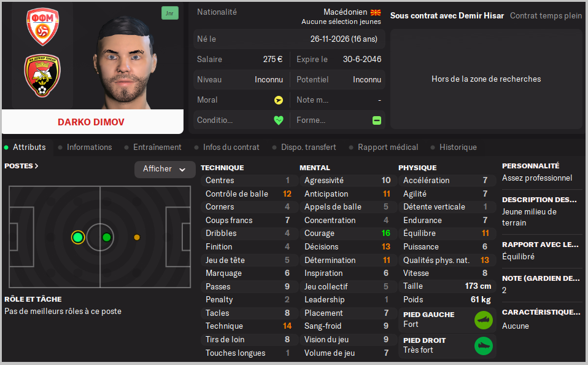Click the Darko Dimov player name

91,122
